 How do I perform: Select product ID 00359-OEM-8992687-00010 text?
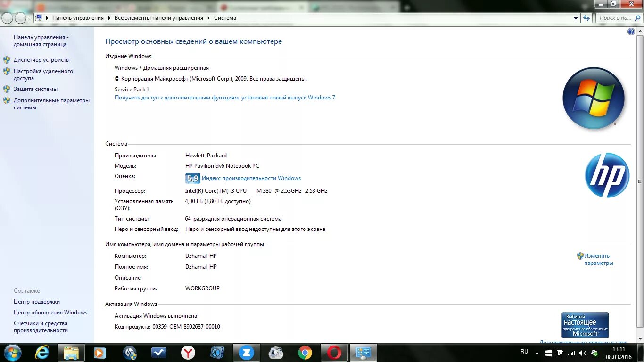(186, 327)
